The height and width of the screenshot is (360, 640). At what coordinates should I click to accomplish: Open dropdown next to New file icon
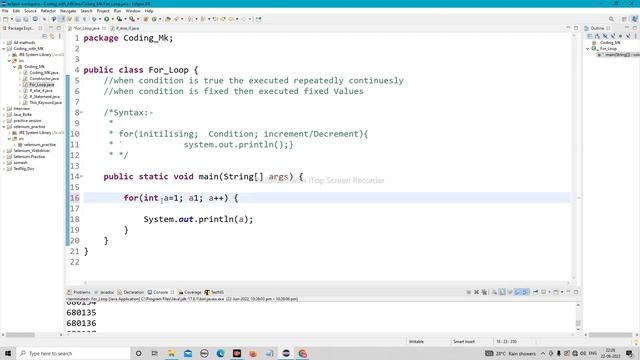click(11, 19)
